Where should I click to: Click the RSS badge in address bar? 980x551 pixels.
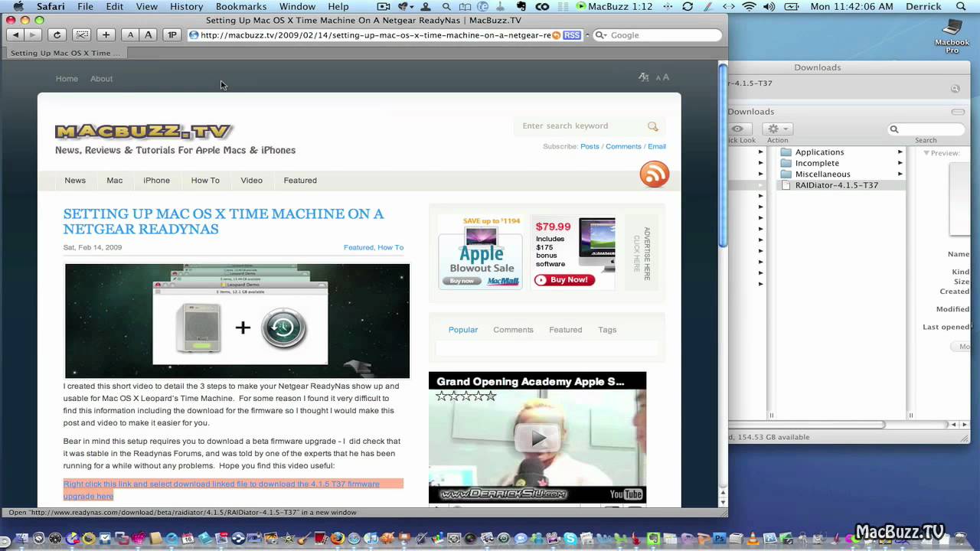coord(571,35)
